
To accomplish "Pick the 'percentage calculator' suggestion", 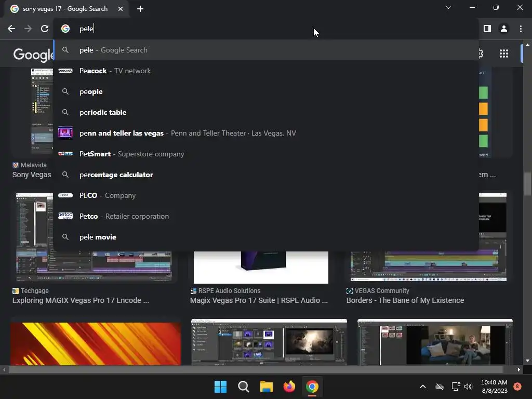I will click(266, 175).
